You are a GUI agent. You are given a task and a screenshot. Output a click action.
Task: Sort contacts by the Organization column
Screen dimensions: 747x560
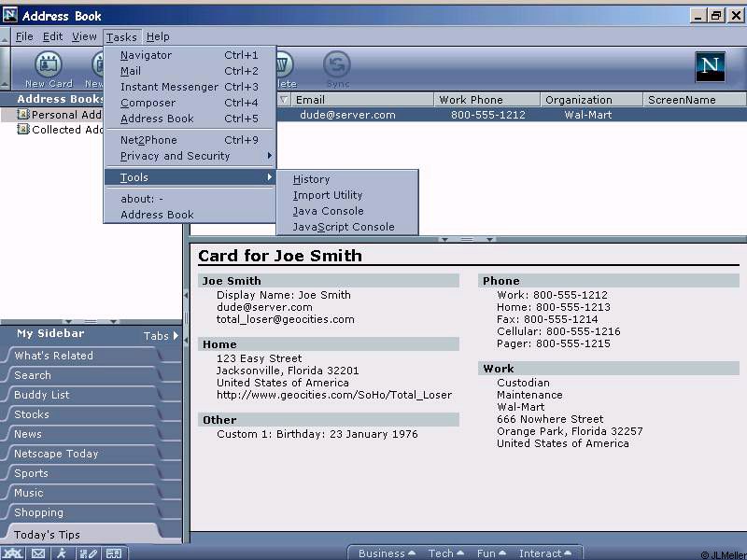point(591,100)
